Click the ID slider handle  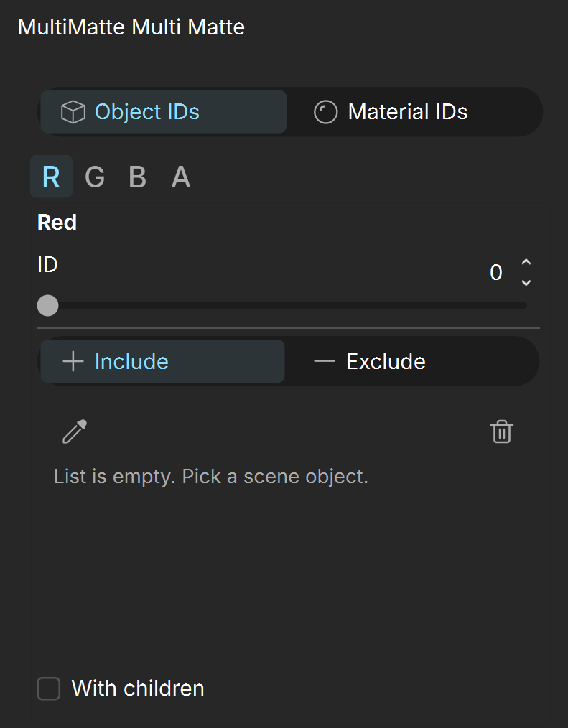(x=48, y=306)
